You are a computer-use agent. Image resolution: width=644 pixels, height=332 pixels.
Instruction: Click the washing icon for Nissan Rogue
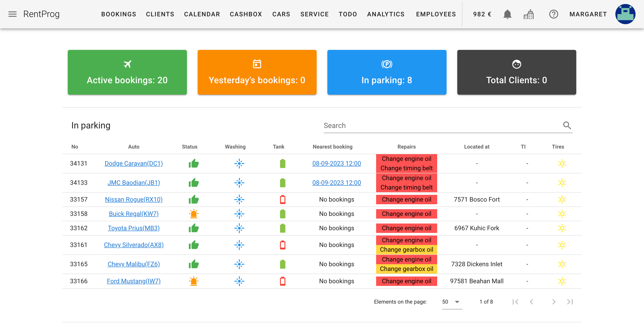pos(239,199)
